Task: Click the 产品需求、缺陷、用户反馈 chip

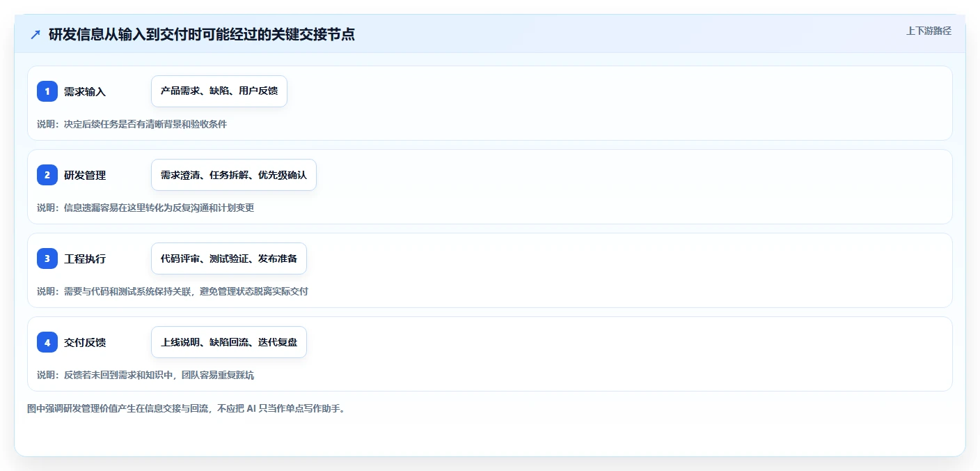Action: tap(219, 91)
